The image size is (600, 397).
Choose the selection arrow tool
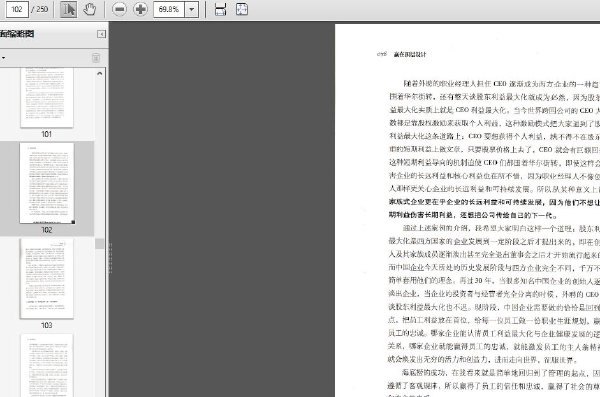point(68,9)
